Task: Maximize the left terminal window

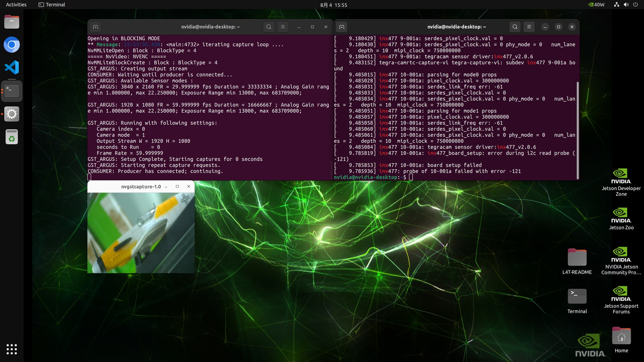Action: pos(312,27)
